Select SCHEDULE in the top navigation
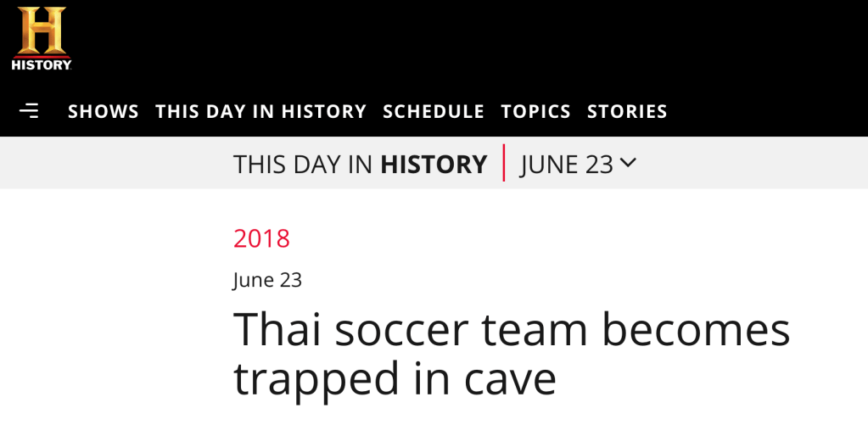This screenshot has width=868, height=436. pyautogui.click(x=434, y=111)
